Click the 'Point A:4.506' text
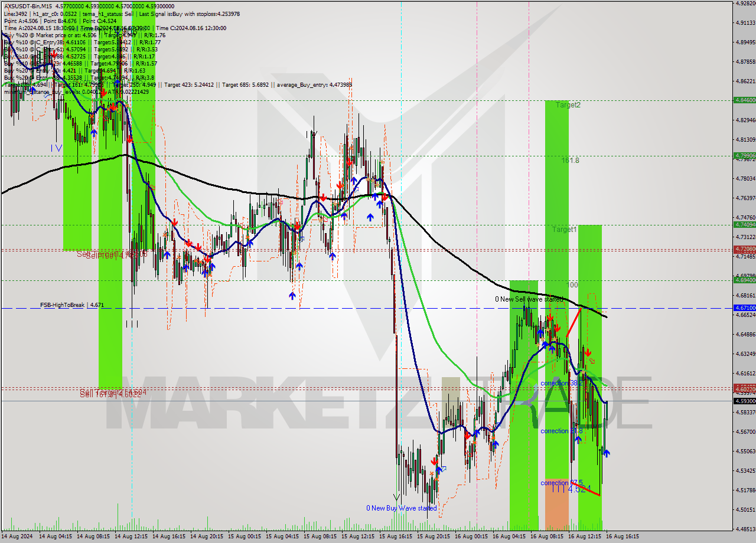 [21, 21]
